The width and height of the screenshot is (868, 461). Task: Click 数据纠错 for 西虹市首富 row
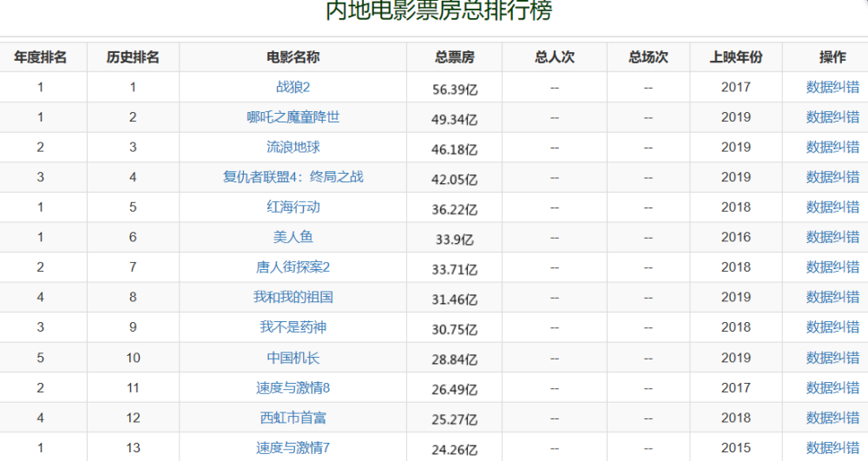832,418
